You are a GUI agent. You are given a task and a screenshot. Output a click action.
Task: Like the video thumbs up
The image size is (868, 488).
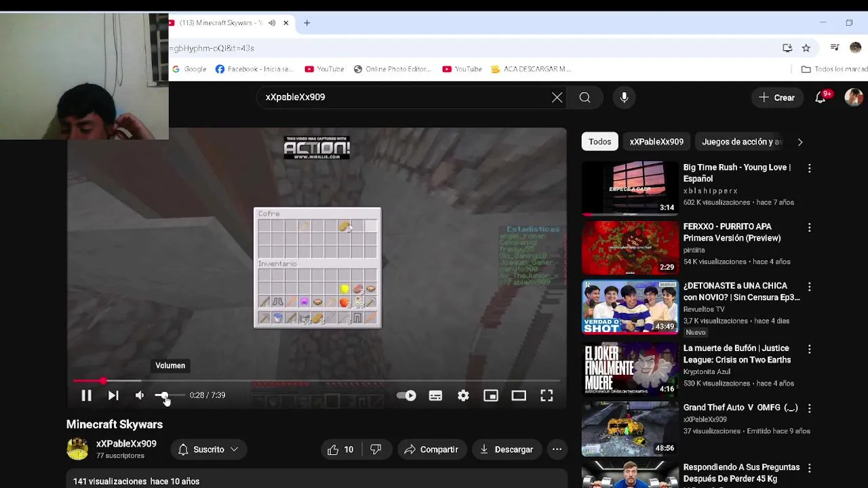341,449
